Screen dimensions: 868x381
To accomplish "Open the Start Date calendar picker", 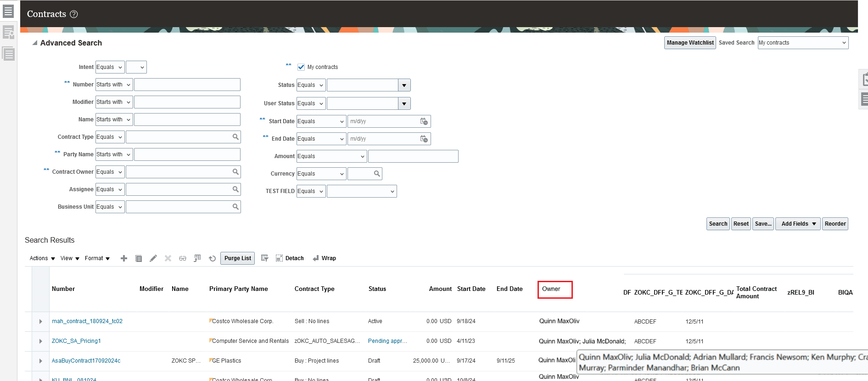I will (424, 121).
